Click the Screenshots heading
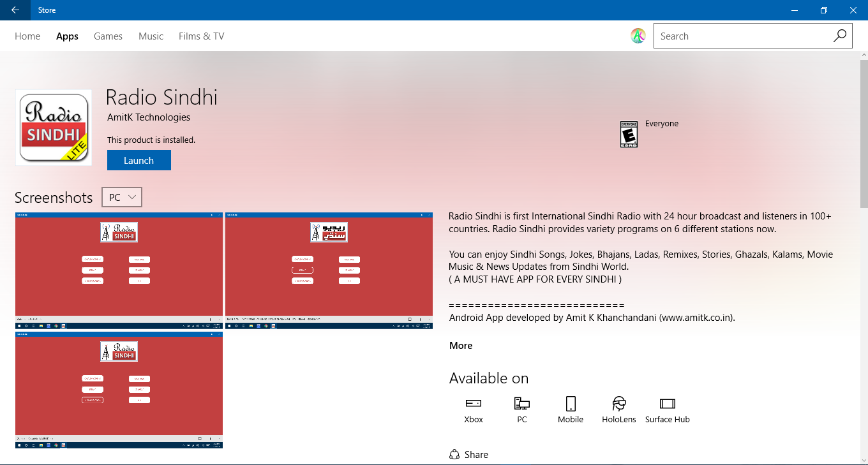Viewport: 868px width, 465px height. point(54,198)
